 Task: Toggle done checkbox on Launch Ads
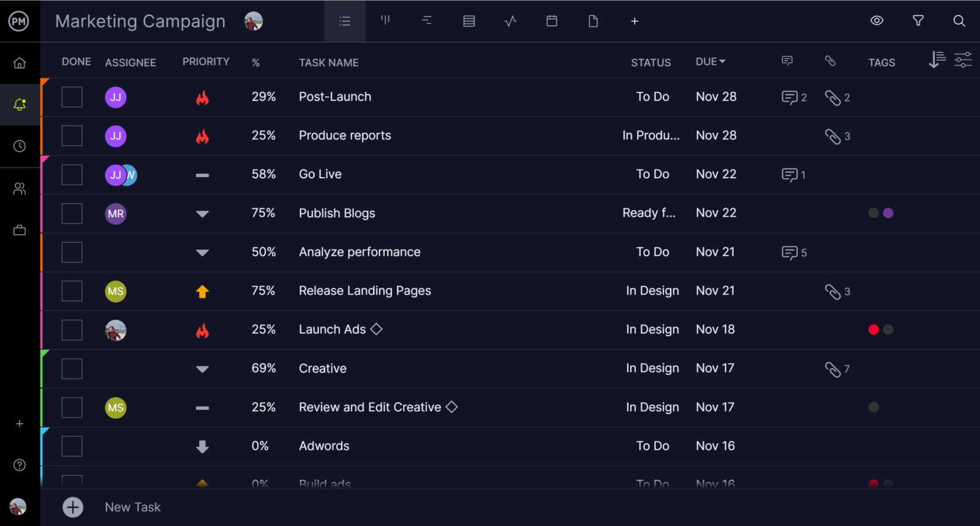click(72, 329)
